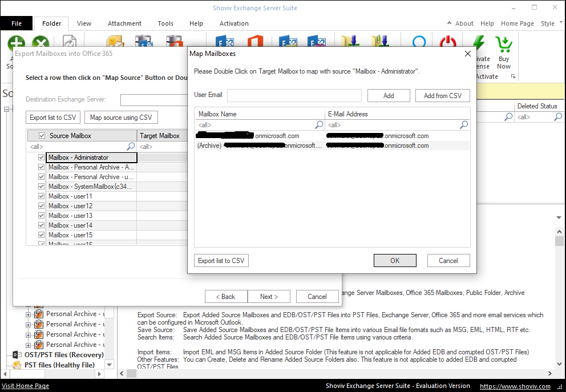
Task: Click the < Back button
Action: click(x=226, y=297)
